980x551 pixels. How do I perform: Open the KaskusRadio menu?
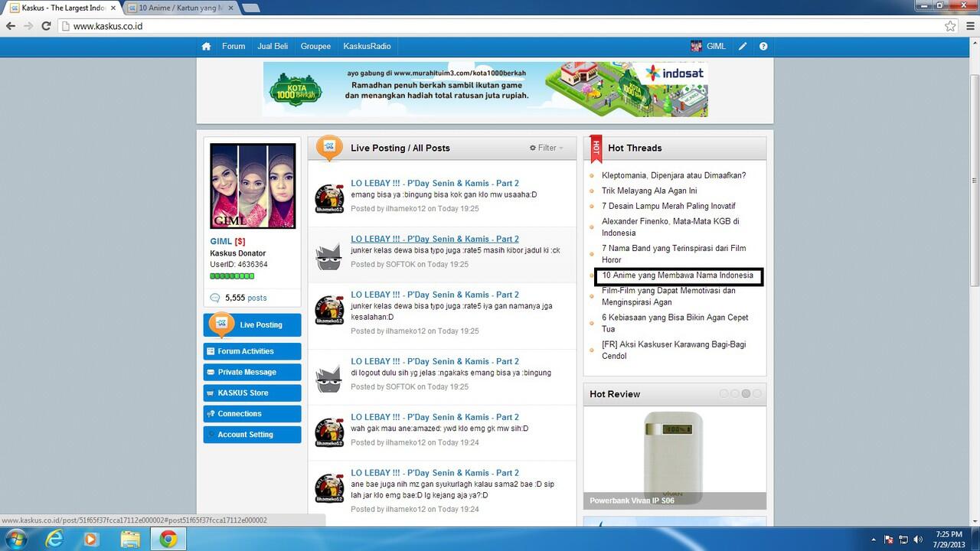(x=367, y=47)
